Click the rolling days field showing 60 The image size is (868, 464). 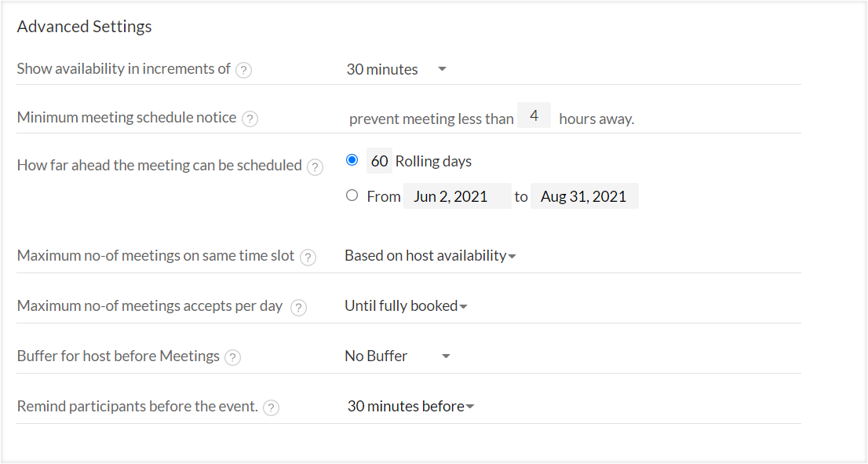379,161
